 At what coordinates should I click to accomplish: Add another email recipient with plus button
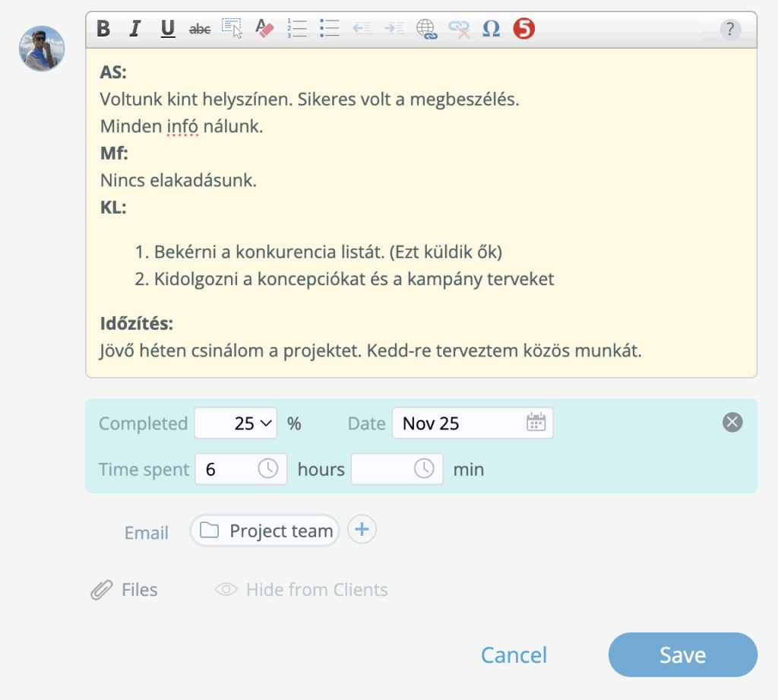click(362, 530)
